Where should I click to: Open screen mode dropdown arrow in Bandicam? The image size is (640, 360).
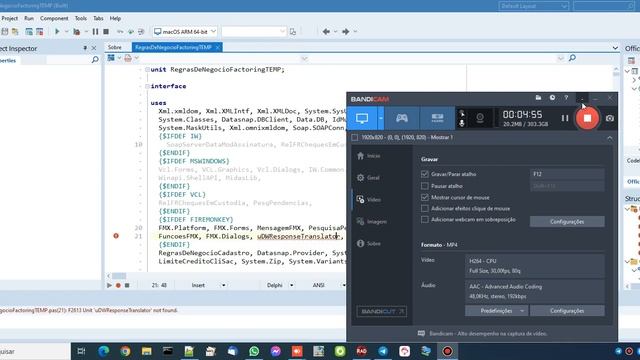pyautogui.click(x=381, y=118)
